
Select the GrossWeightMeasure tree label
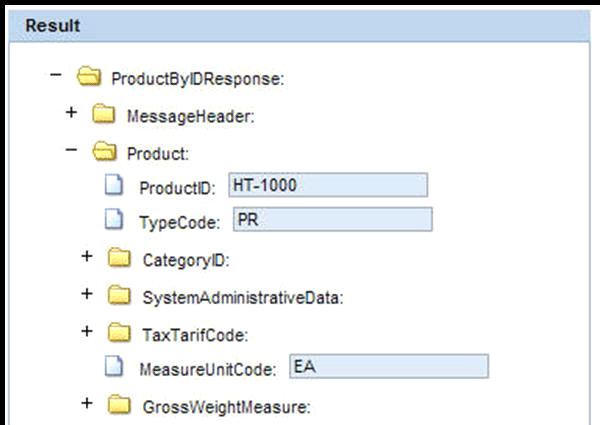(227, 406)
